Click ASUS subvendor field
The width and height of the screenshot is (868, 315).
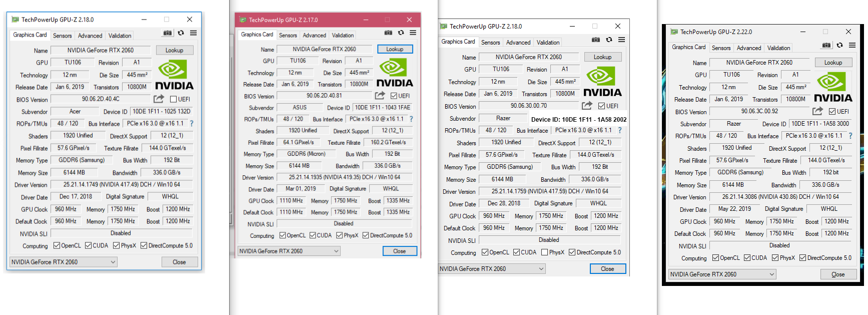300,108
